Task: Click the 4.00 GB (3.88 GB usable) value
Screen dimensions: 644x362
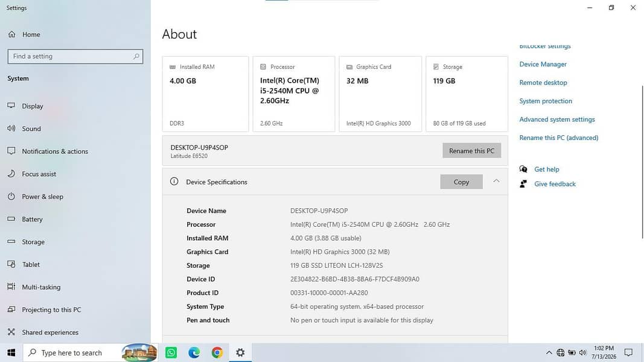Action: [x=326, y=238]
